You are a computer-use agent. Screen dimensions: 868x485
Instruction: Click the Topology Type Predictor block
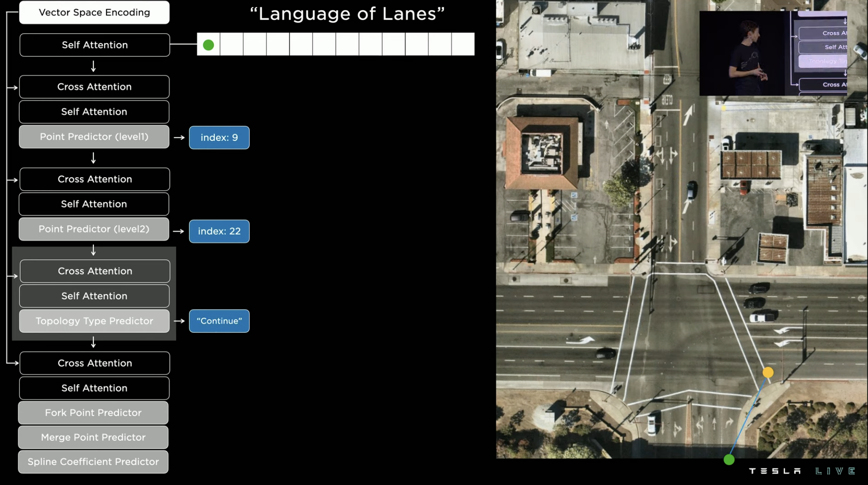pyautogui.click(x=94, y=321)
